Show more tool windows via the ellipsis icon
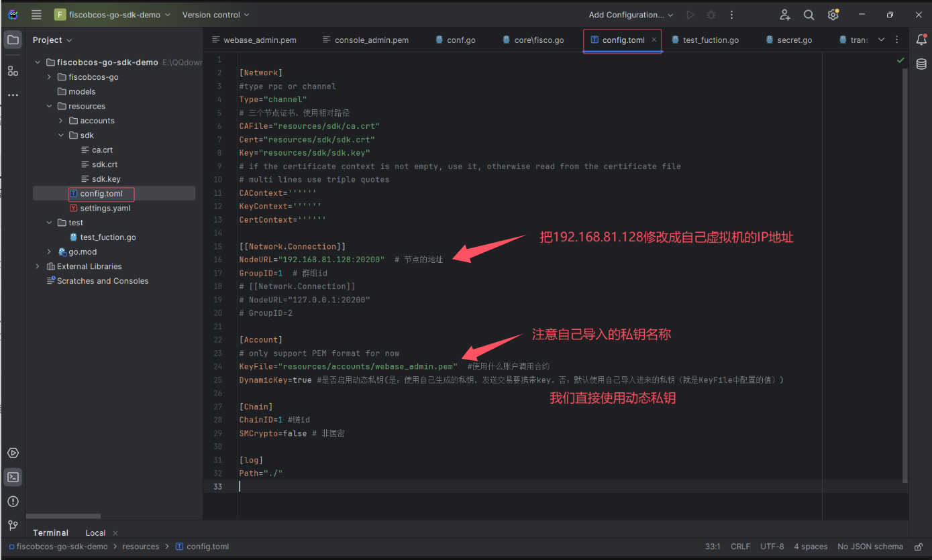932x560 pixels. [x=13, y=95]
